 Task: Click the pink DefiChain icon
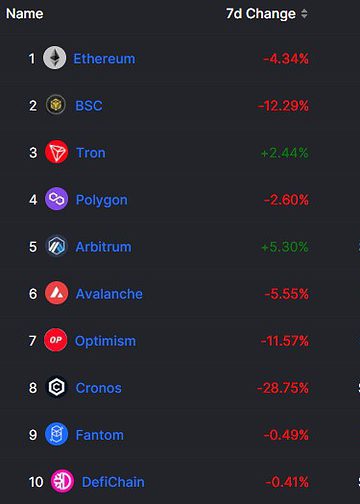tap(62, 481)
